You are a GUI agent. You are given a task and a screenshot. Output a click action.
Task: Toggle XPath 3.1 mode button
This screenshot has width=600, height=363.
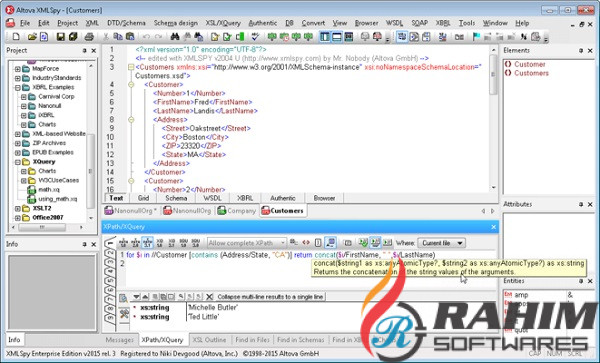(x=147, y=243)
